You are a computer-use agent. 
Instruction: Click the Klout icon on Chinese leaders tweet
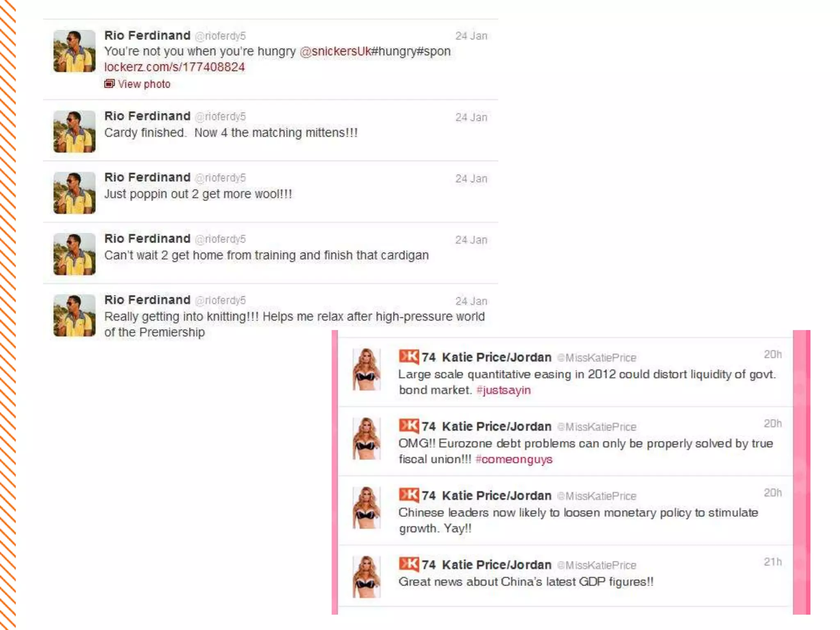click(409, 495)
